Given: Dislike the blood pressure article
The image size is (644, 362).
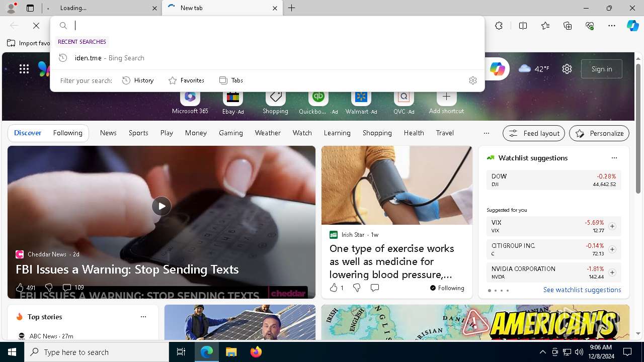Looking at the screenshot, I should tap(357, 288).
